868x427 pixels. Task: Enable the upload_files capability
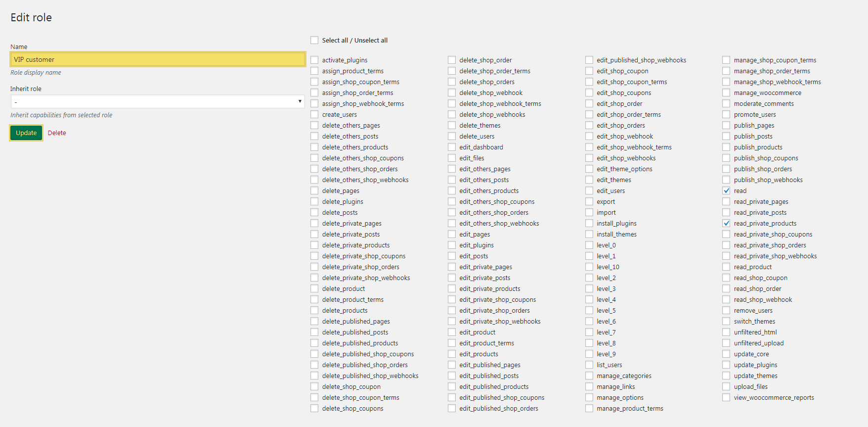pos(726,386)
